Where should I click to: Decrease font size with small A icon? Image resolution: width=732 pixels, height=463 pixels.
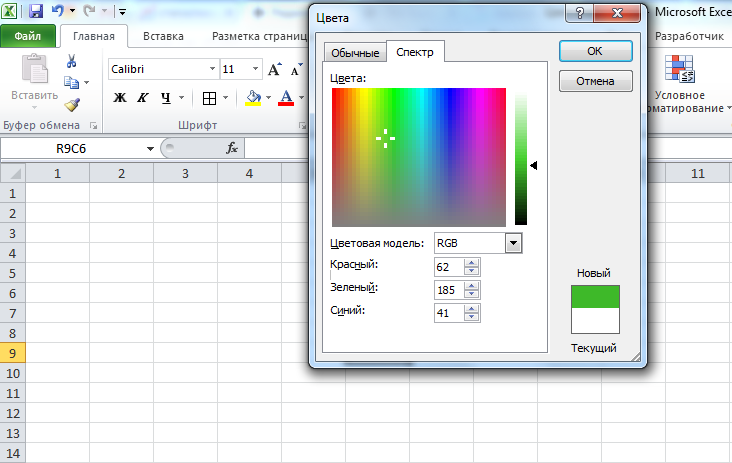(x=296, y=69)
